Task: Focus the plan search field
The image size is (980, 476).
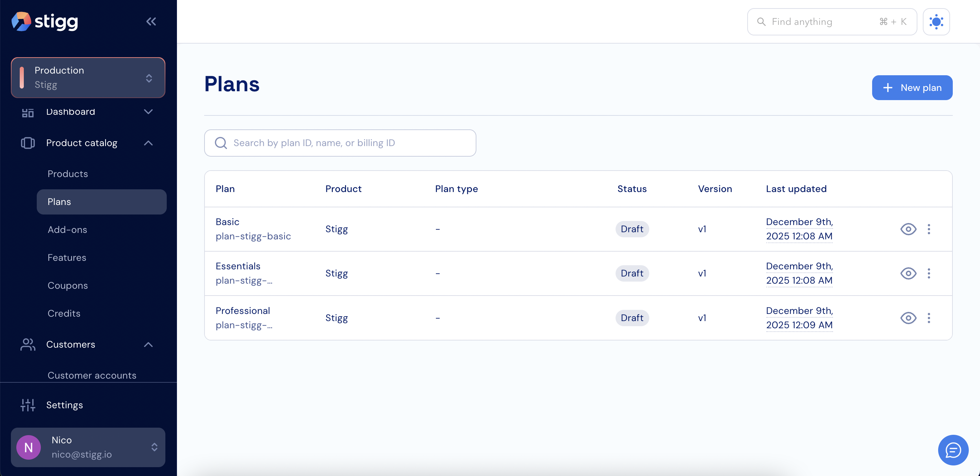Action: [340, 143]
